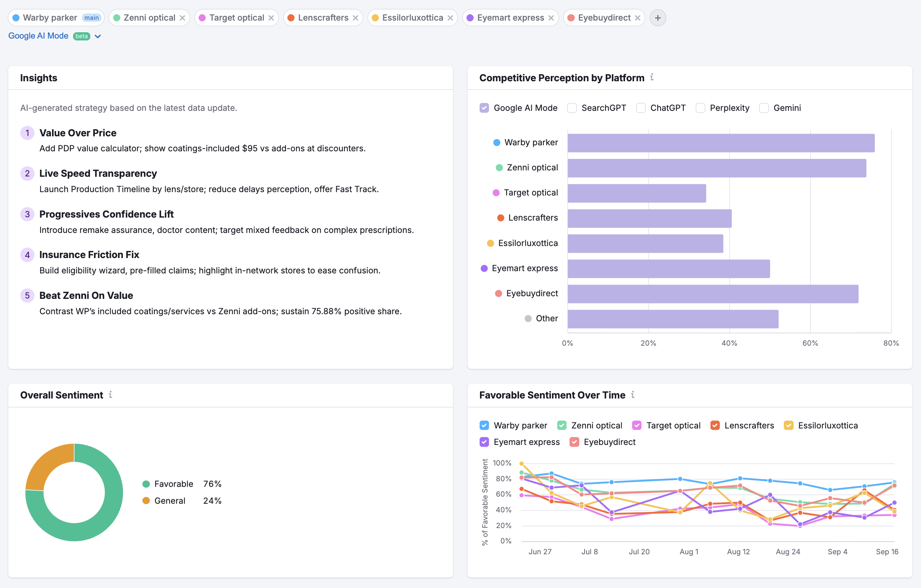The image size is (921, 588).
Task: Add a new competitor using the plus button
Action: coord(658,18)
